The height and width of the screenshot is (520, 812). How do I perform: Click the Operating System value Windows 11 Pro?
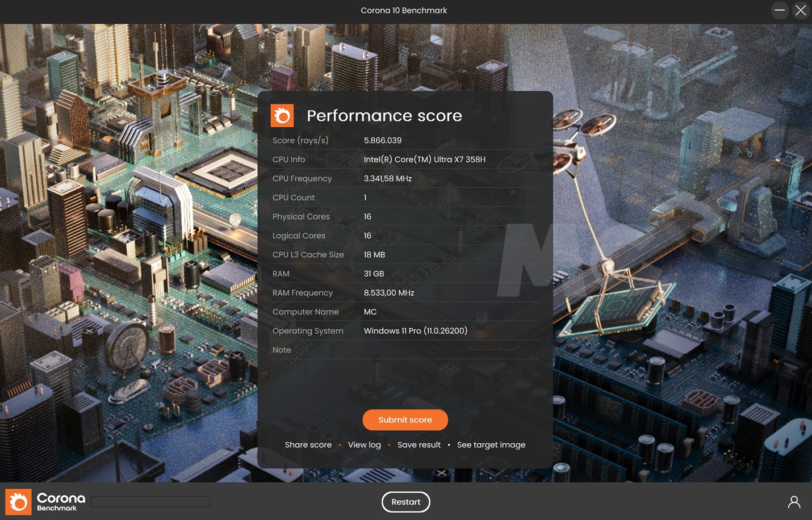click(x=416, y=331)
